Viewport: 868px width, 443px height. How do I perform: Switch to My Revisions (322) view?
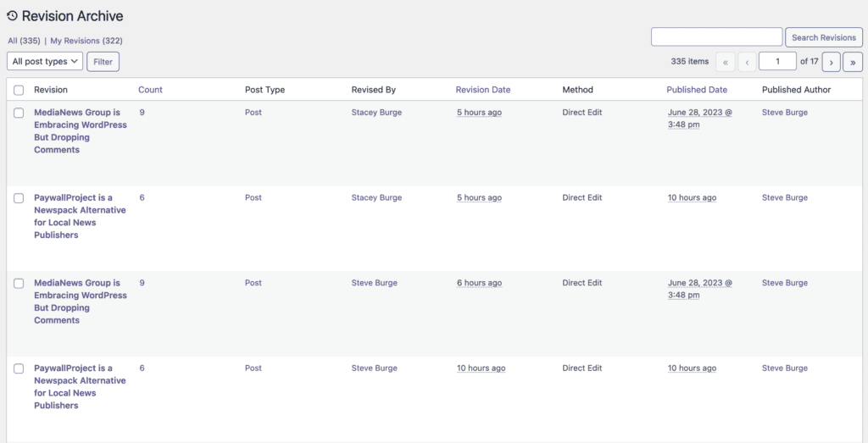pos(86,41)
